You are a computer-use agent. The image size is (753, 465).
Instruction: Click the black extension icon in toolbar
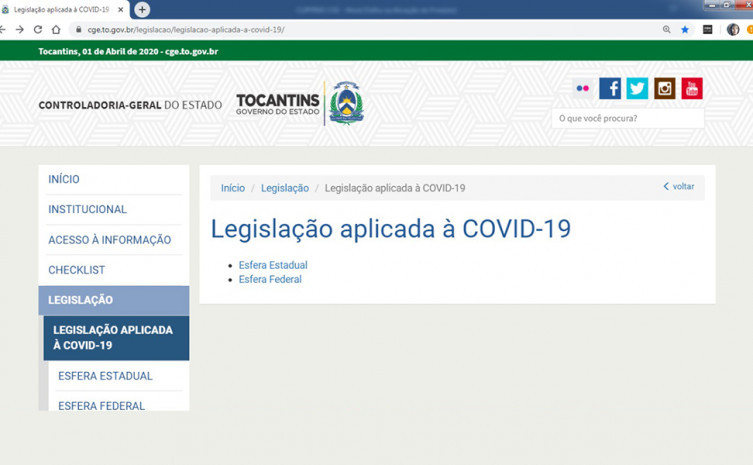point(707,30)
